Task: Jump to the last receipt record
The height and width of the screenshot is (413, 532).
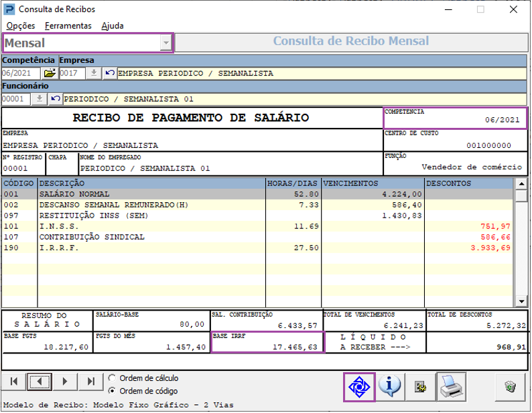Action: point(90,382)
